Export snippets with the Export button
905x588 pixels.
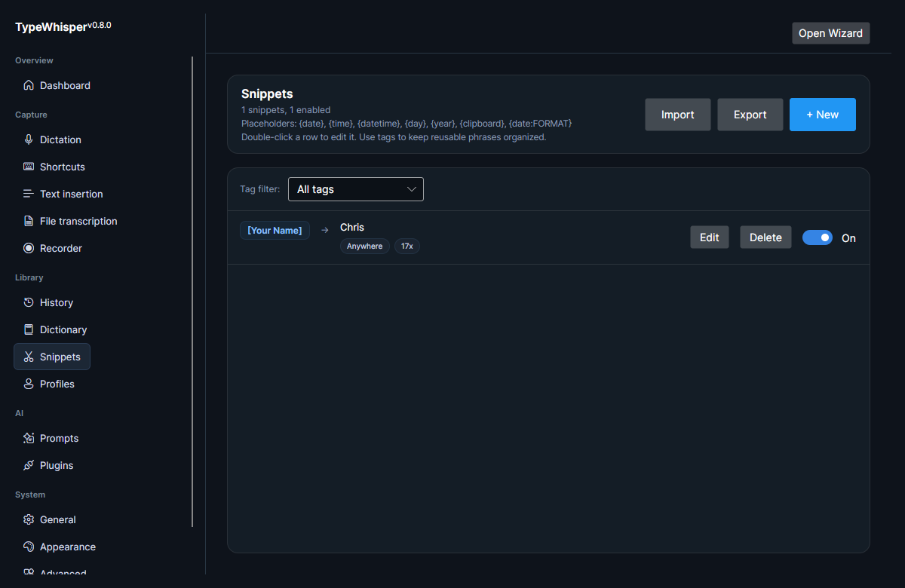click(x=750, y=115)
